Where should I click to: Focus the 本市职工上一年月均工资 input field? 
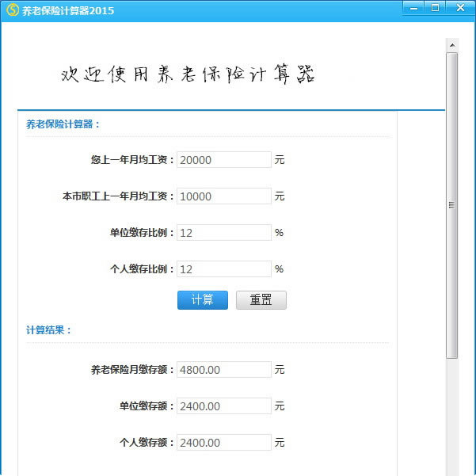pyautogui.click(x=224, y=196)
